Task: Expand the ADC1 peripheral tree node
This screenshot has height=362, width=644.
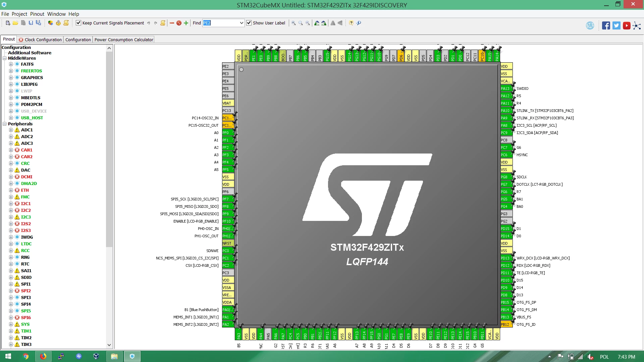Action: click(x=11, y=130)
